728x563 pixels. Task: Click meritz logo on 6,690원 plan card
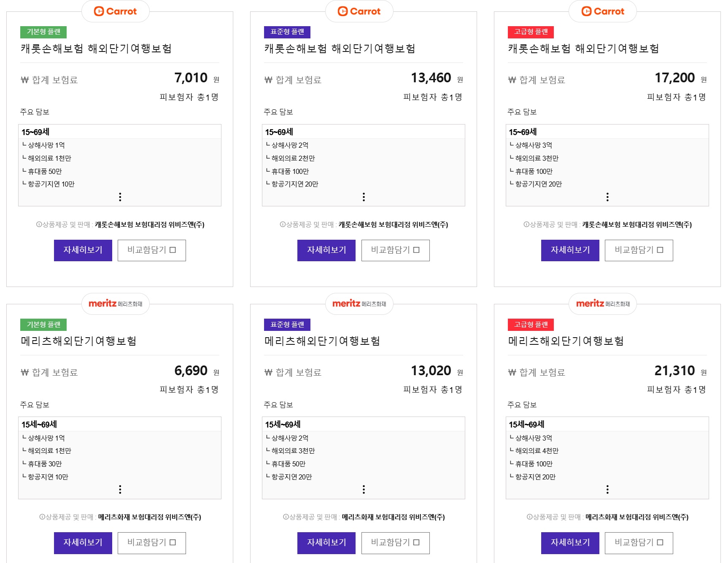pyautogui.click(x=115, y=303)
